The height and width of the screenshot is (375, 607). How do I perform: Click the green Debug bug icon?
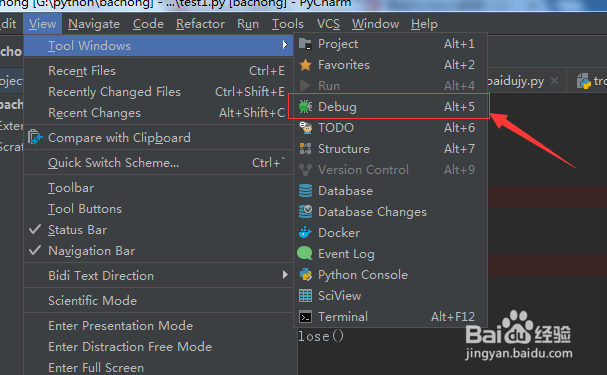305,107
